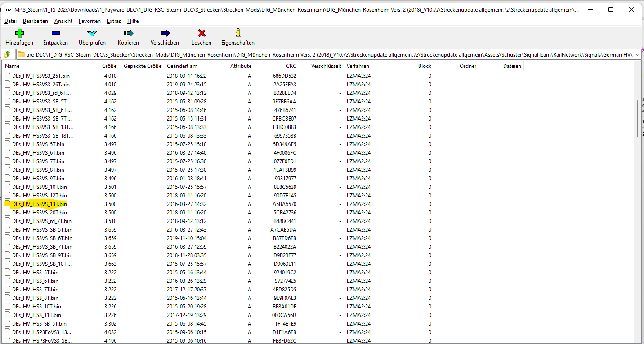Expand the address path dropdown arrow

[x=637, y=55]
